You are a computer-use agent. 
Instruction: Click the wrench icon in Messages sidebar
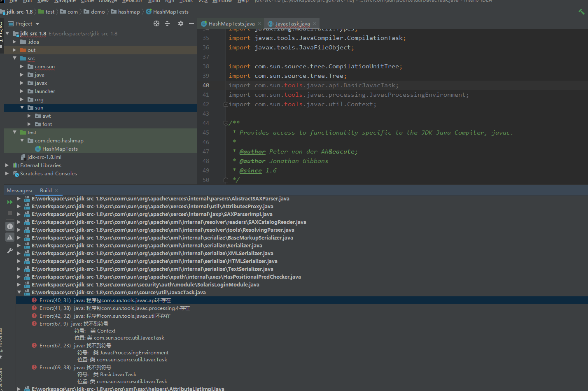[10, 250]
